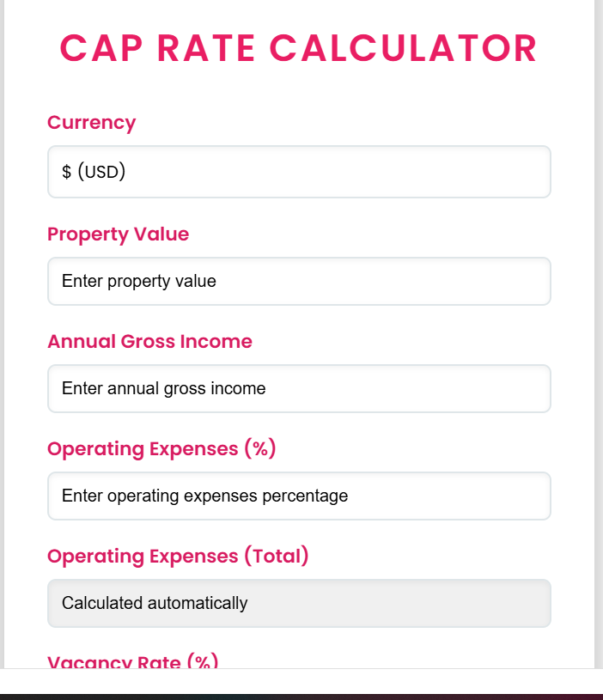Click the Operating Expenses (Total) label
This screenshot has height=700, width=603.
click(x=178, y=556)
